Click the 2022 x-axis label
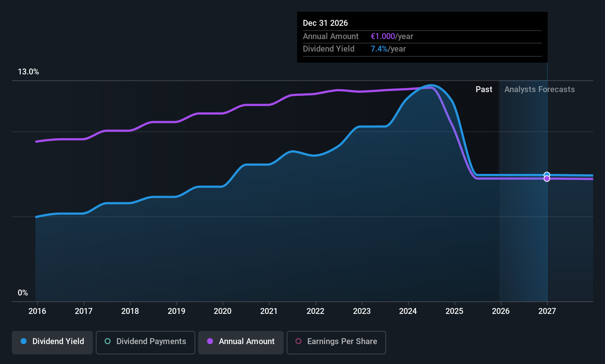The image size is (605, 364). pos(315,311)
